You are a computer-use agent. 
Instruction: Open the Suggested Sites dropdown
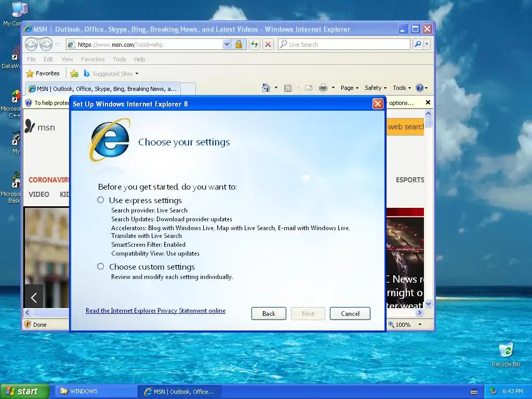(111, 74)
